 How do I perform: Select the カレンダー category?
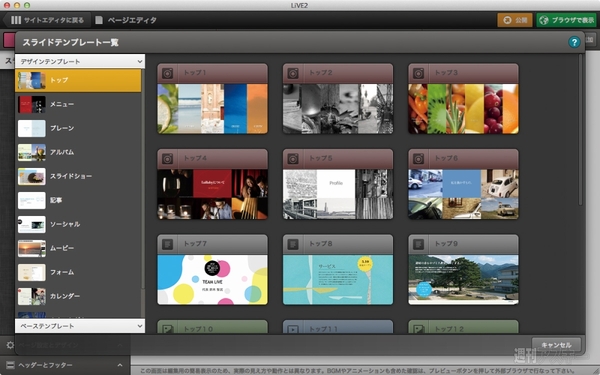pos(78,296)
